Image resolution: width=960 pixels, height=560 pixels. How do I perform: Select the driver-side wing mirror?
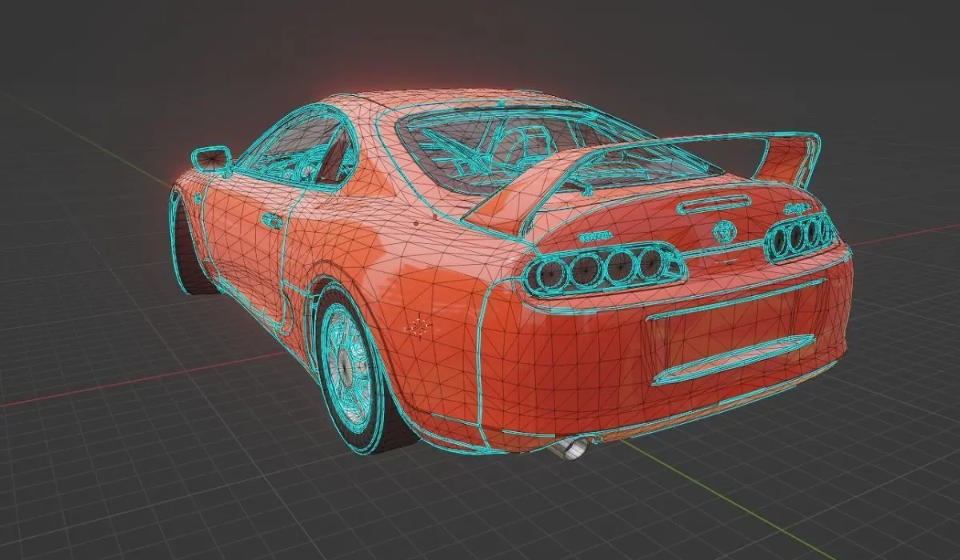(212, 158)
